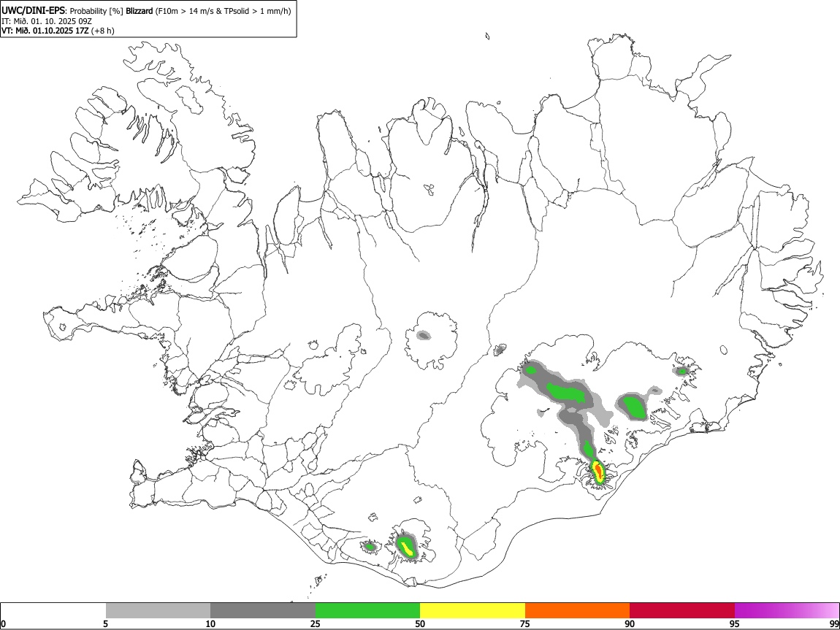Click the magenta 95-99% legend swatch
Image resolution: width=840 pixels, height=630 pixels.
pyautogui.click(x=787, y=611)
